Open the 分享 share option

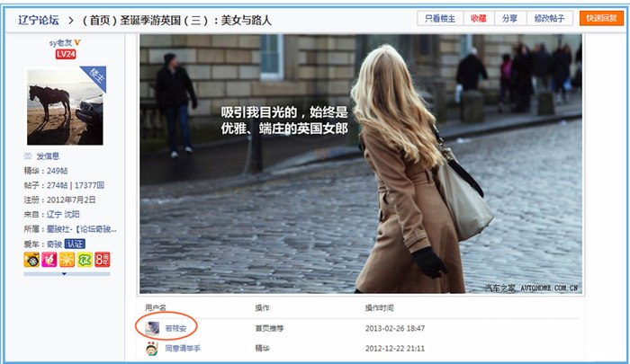point(510,18)
